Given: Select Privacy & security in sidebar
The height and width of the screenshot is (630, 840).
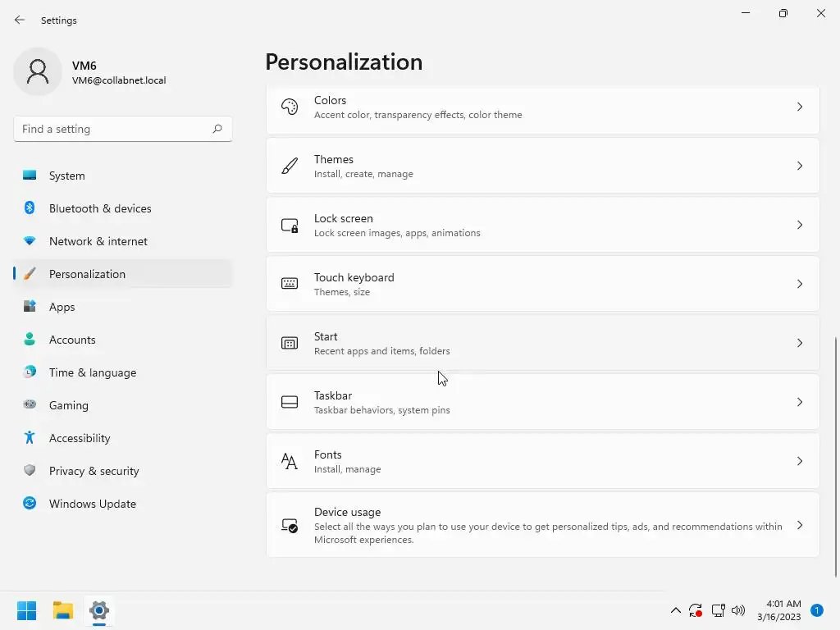Looking at the screenshot, I should 94,471.
